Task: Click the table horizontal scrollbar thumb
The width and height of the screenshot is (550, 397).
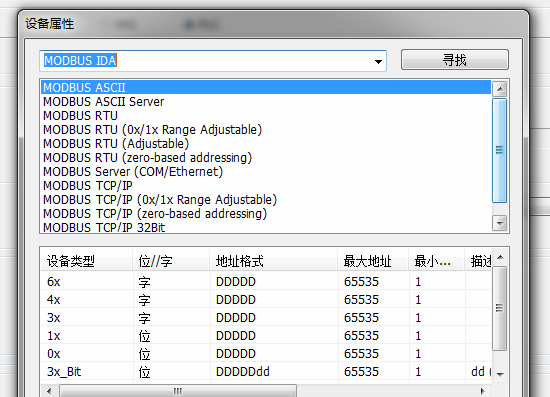Action: pos(178,391)
